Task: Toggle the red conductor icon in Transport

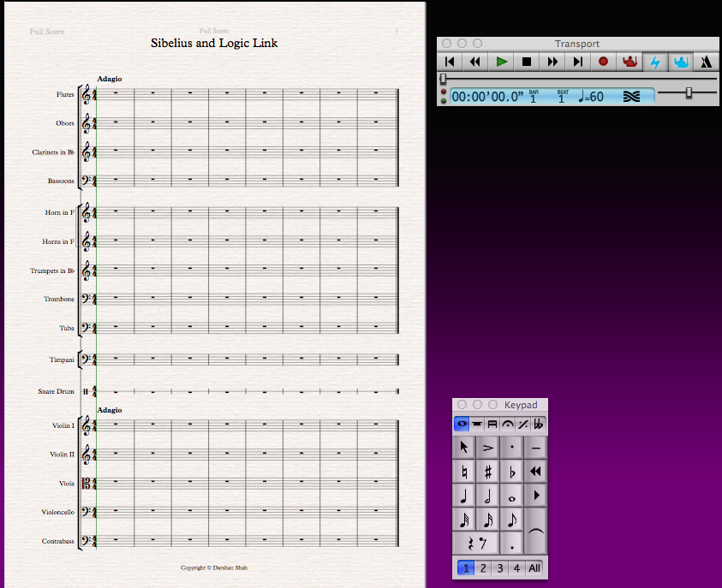Action: (630, 62)
